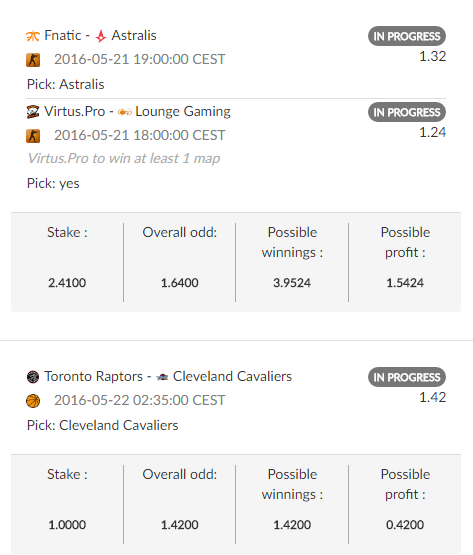Click the Lounge Gaming orange logo
The height and width of the screenshot is (555, 473).
125,112
